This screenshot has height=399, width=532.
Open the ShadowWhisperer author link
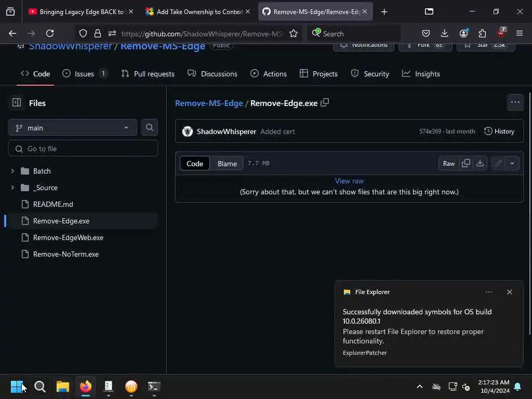tap(227, 131)
